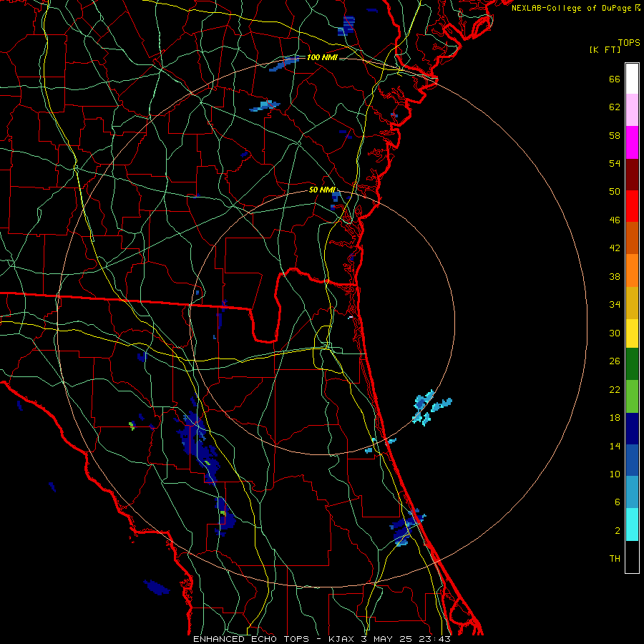This screenshot has width=644, height=644.
Task: Pick the bright yellow legend swatch
Action: click(632, 333)
